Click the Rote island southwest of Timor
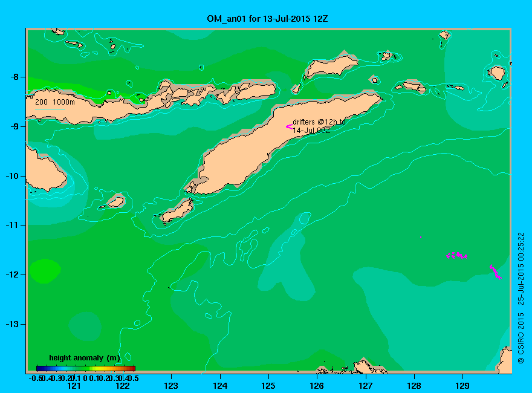 pyautogui.click(x=178, y=210)
